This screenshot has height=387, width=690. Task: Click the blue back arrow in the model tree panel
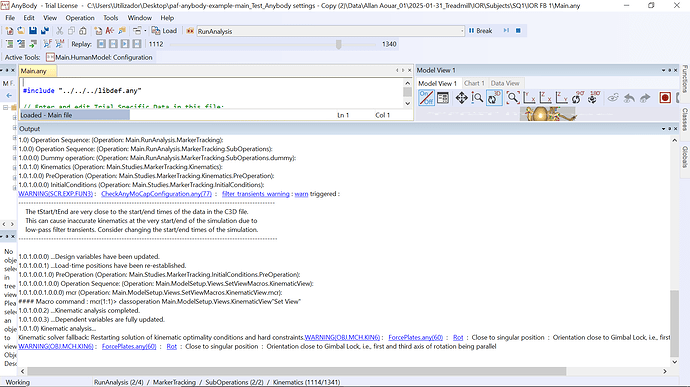coord(9,95)
